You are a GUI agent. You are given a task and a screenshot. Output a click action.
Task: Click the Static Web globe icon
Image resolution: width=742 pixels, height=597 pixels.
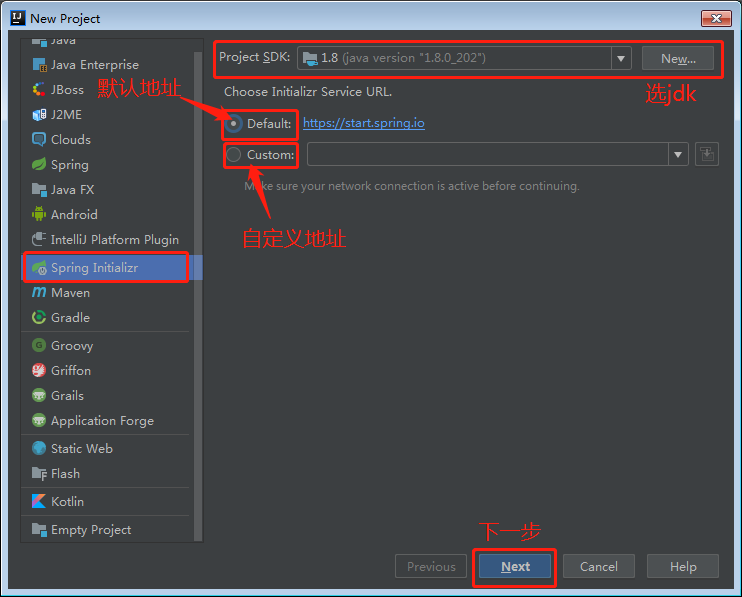tap(39, 448)
